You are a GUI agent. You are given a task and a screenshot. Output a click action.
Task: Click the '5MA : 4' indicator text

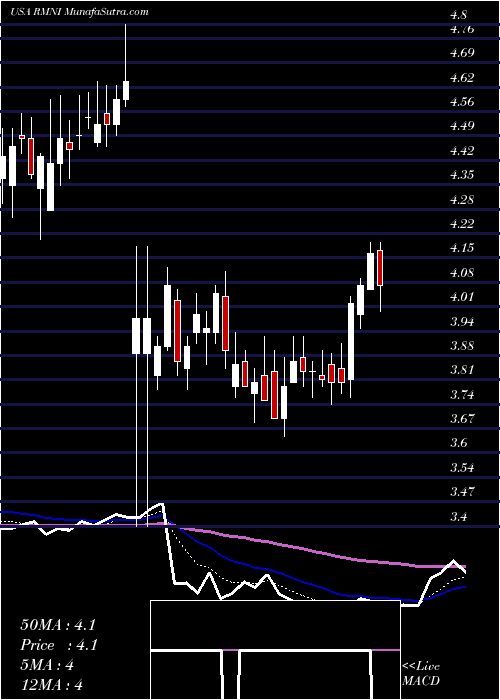47,665
